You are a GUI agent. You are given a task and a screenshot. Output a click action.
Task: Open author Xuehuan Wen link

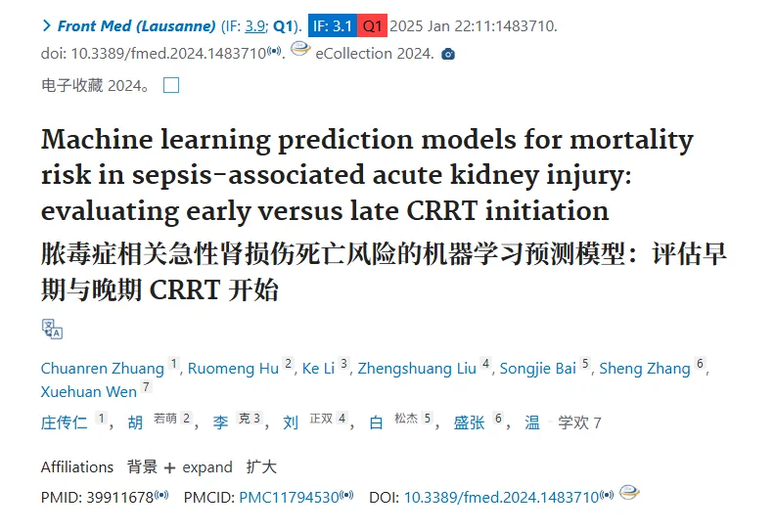point(88,392)
